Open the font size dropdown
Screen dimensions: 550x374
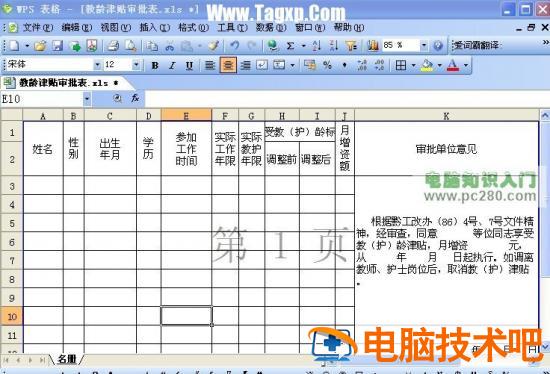coord(136,65)
